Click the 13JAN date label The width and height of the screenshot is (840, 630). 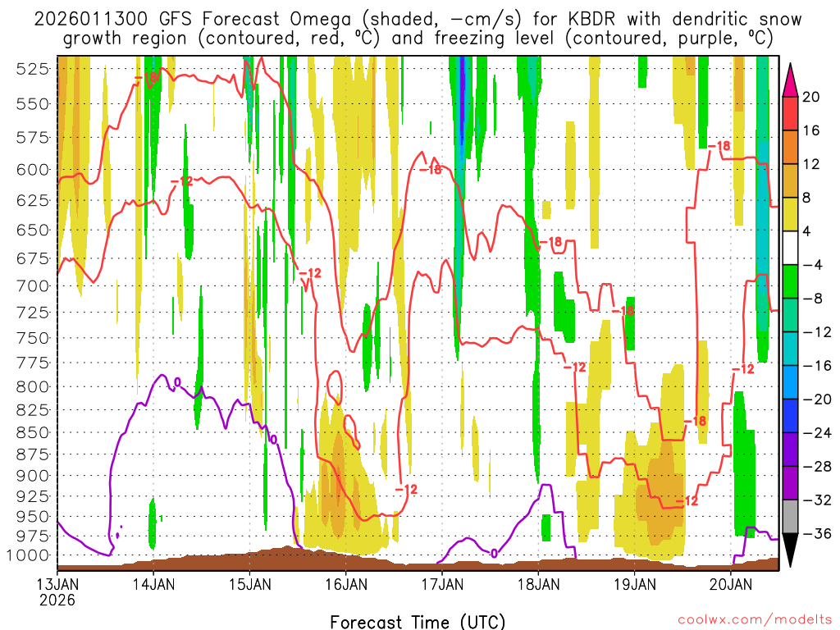57,583
